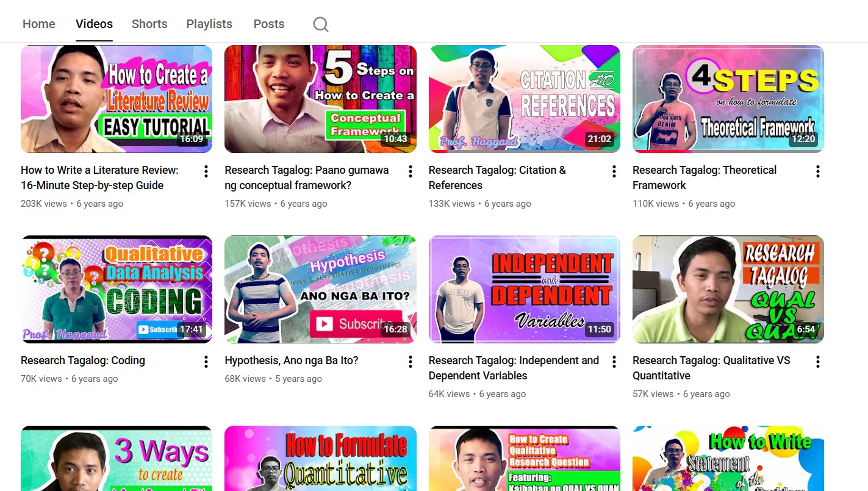Open 'Research Tagalog: Qualitative VS Quantitative' title
The image size is (868, 491).
tap(711, 368)
